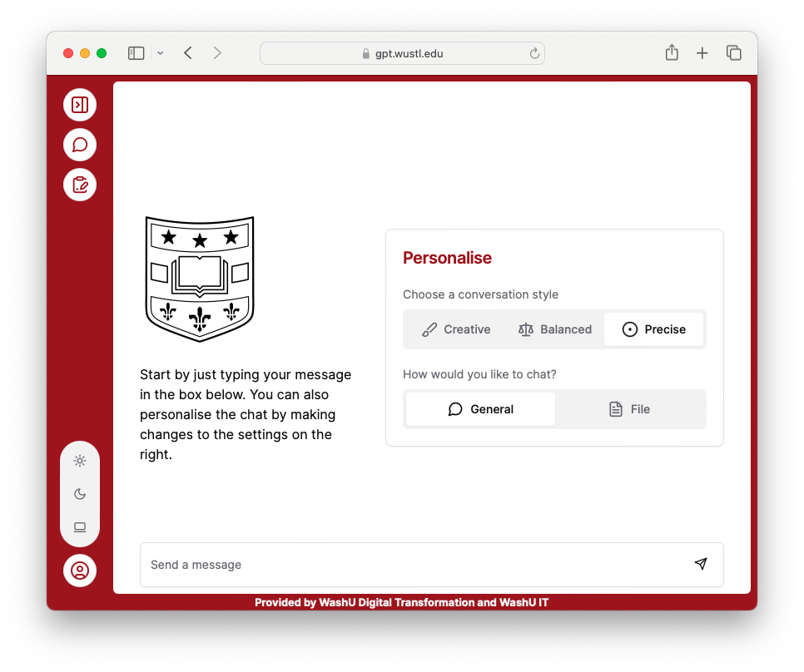Toggle Safari sidebar button
The width and height of the screenshot is (804, 672).
pos(136,53)
